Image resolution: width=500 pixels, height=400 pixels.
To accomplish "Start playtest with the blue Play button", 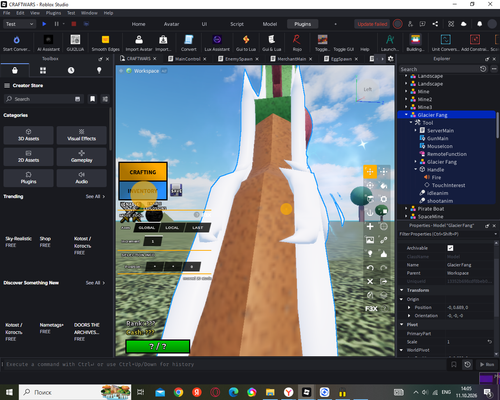I will point(44,24).
